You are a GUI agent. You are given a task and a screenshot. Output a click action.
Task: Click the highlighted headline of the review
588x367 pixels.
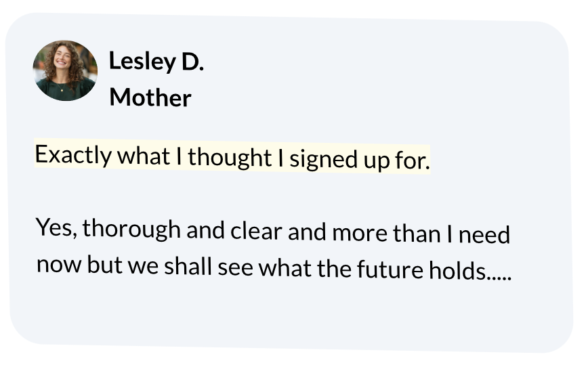(x=232, y=158)
